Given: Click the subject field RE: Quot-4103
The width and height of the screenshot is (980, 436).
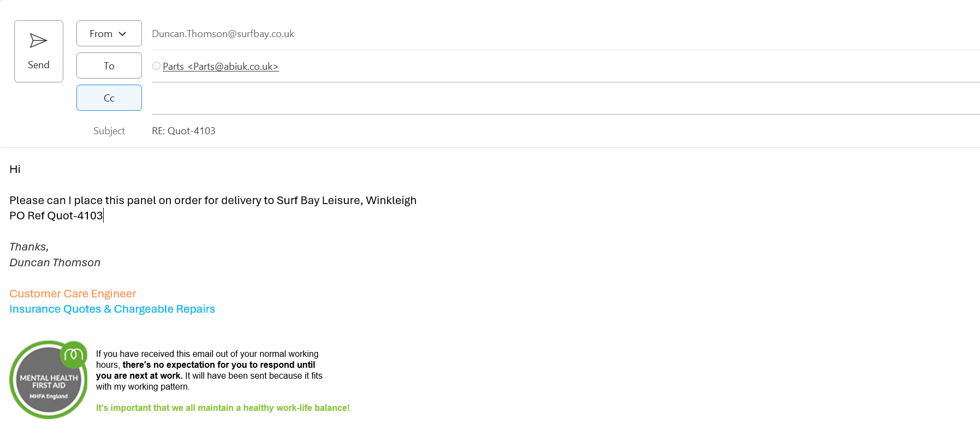Looking at the screenshot, I should pos(183,131).
